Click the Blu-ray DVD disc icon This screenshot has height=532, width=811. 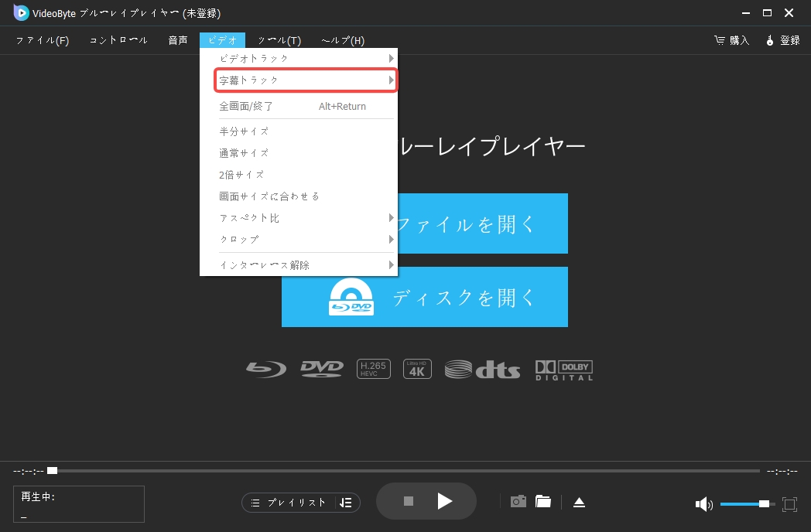[351, 297]
